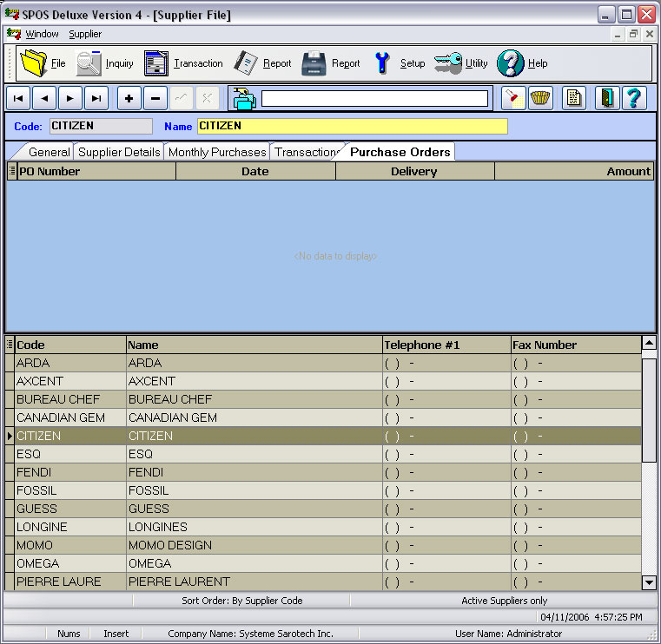Click the grayed post edit checkmark button
The image size is (661, 644).
[x=182, y=99]
